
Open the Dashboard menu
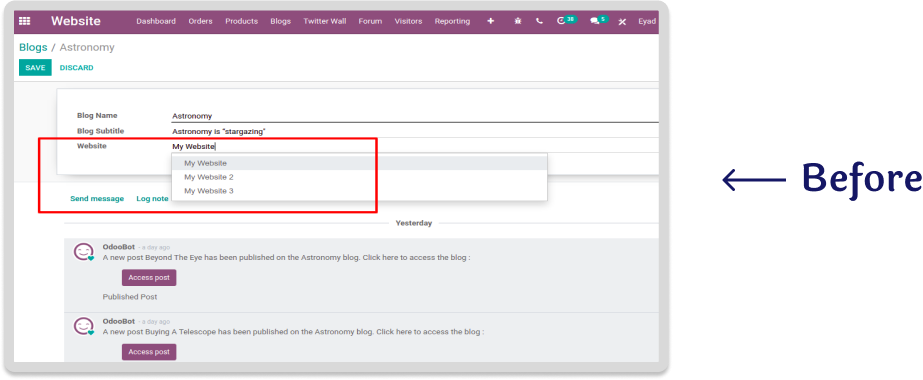156,21
